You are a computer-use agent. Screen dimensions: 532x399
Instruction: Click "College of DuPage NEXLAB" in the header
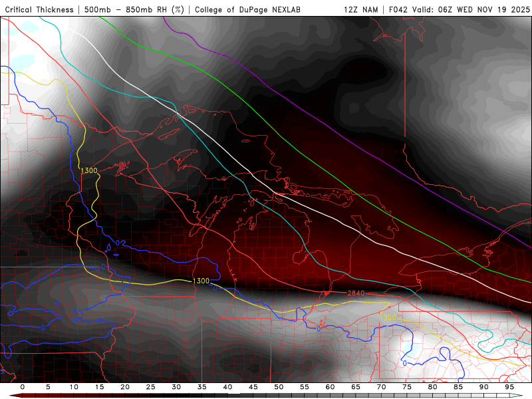coord(247,9)
